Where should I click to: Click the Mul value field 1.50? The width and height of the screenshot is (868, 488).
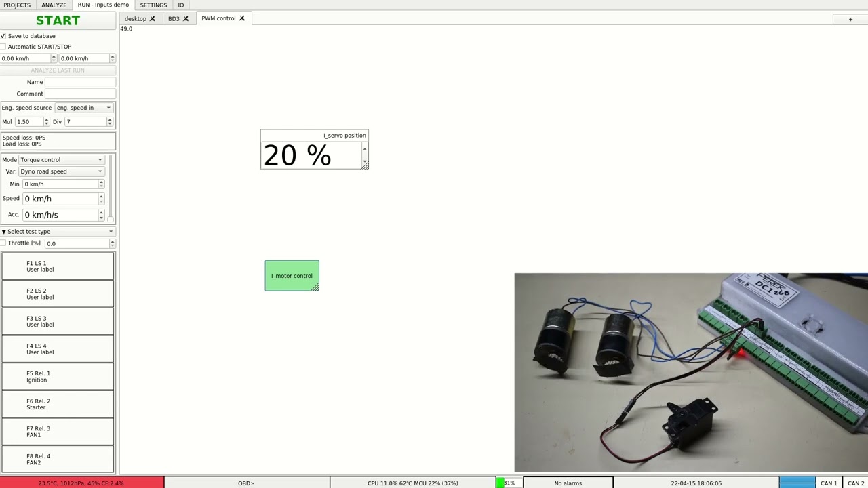tap(28, 122)
